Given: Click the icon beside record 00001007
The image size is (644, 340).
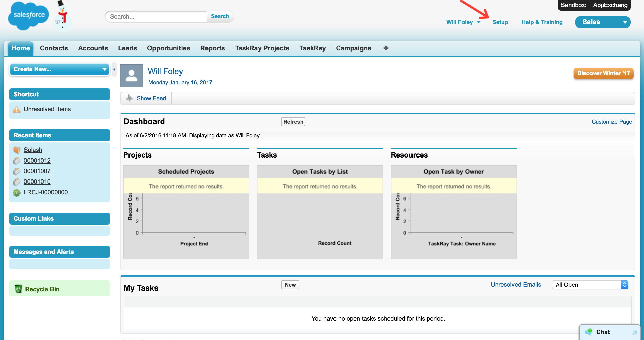Looking at the screenshot, I should (x=17, y=171).
